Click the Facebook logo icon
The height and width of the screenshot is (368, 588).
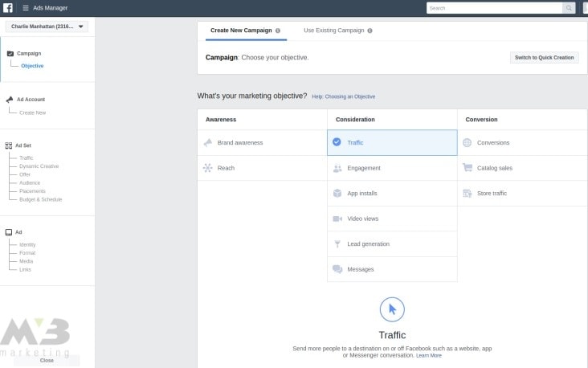click(x=8, y=8)
